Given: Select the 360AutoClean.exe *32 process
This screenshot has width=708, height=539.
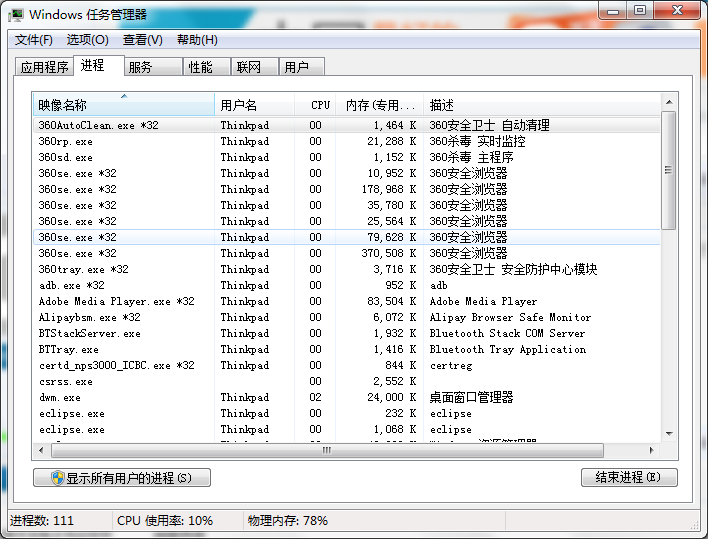Looking at the screenshot, I should (x=347, y=125).
